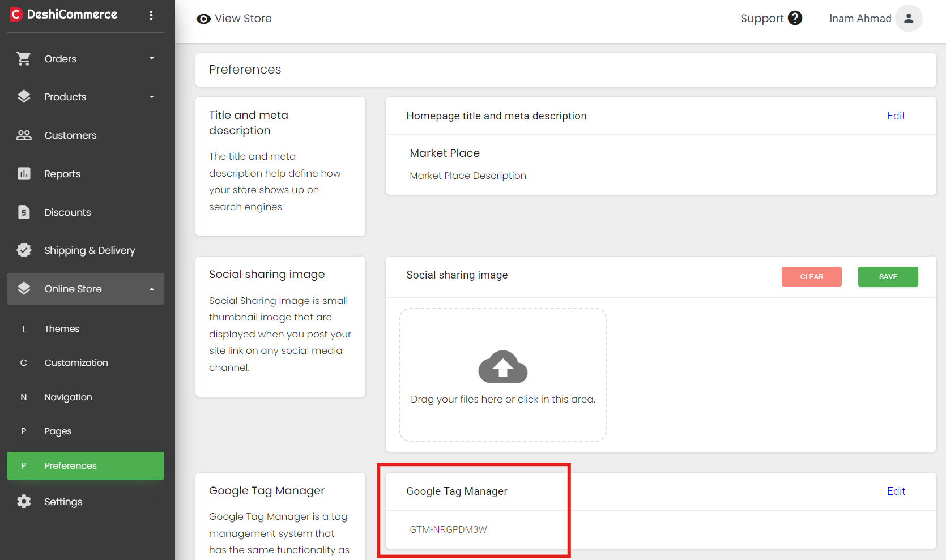The width and height of the screenshot is (946, 560).
Task: Select the Preferences menu item
Action: point(86,465)
